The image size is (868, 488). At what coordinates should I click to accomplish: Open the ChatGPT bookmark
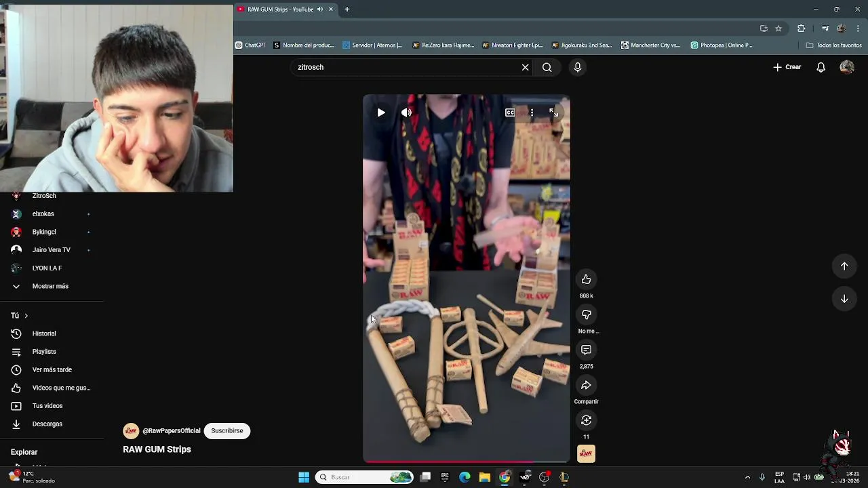coord(250,45)
